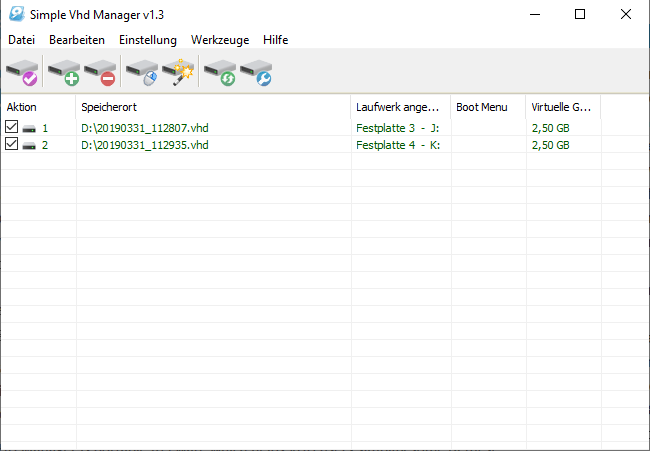Click the small drive icon in row 1
The image size is (650, 451).
(x=29, y=129)
